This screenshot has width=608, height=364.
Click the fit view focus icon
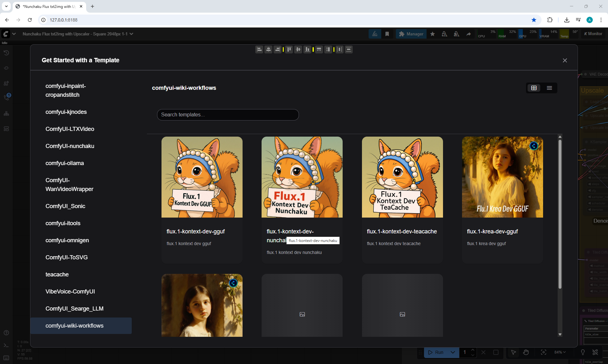pos(543,352)
